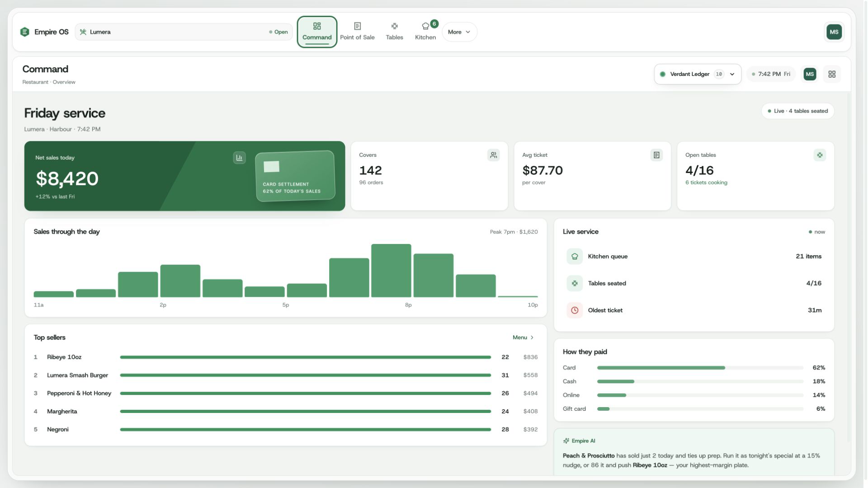Select the Margherita row
868x488 pixels.
coord(285,411)
